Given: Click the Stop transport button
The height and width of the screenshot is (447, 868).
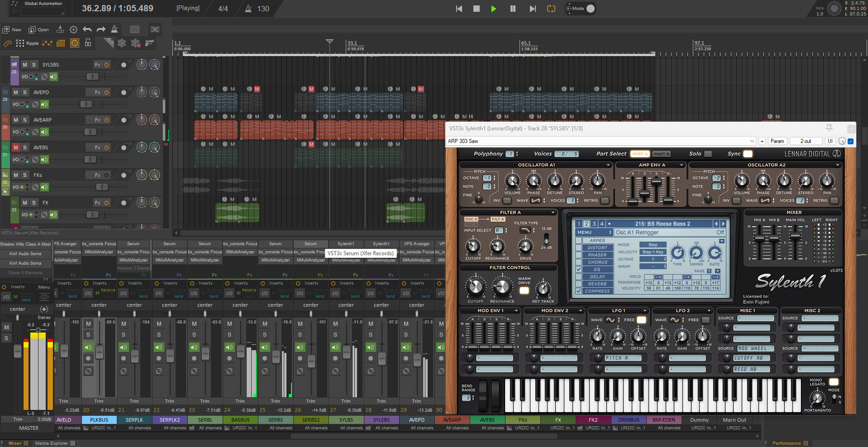Looking at the screenshot, I should click(x=476, y=9).
